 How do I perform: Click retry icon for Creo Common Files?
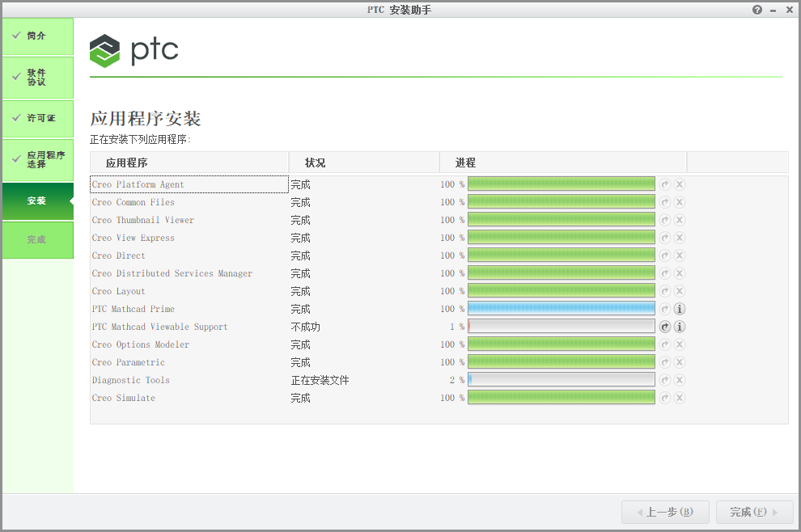click(664, 202)
